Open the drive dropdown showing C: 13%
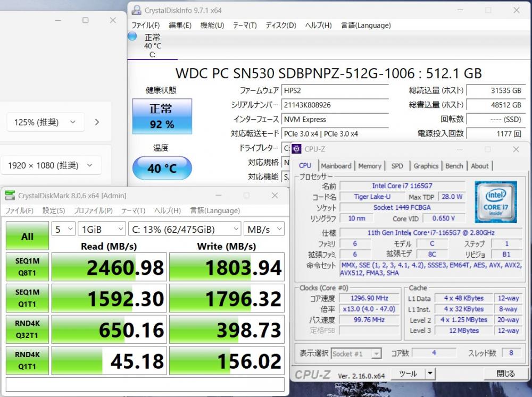 [185, 229]
